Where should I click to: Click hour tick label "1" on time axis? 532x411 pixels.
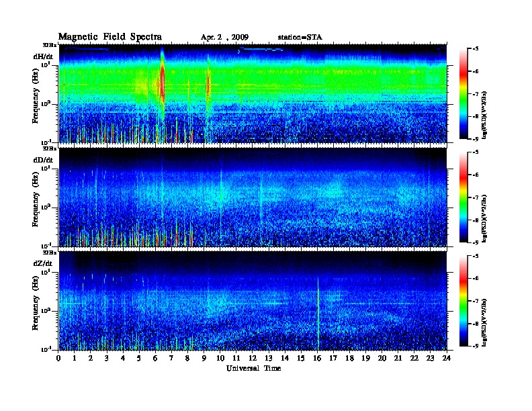point(75,358)
